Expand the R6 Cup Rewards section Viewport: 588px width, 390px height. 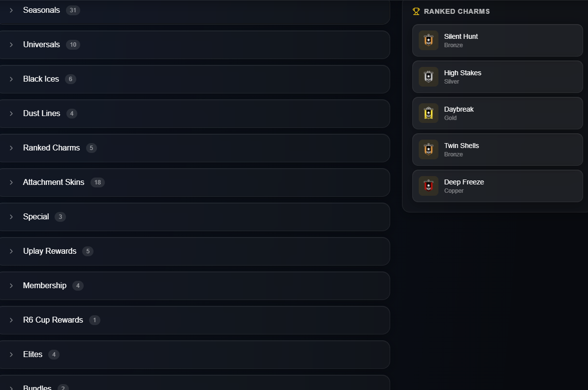pyautogui.click(x=194, y=320)
